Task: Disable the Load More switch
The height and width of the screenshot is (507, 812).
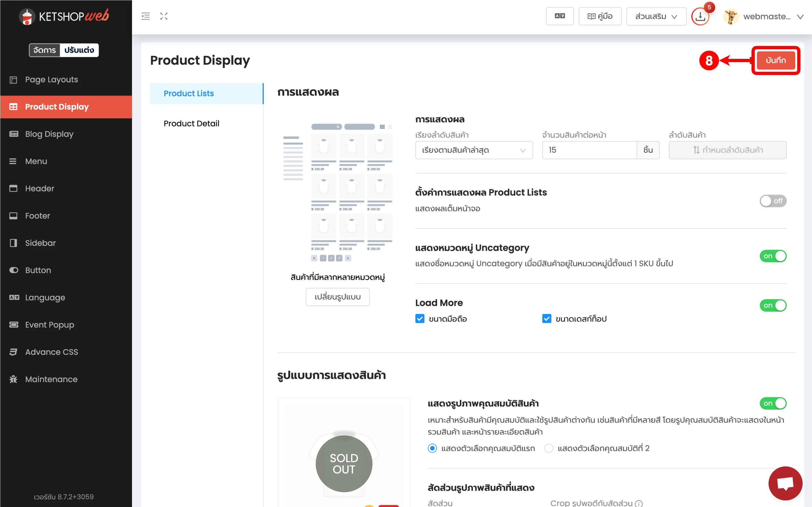Action: (772, 305)
